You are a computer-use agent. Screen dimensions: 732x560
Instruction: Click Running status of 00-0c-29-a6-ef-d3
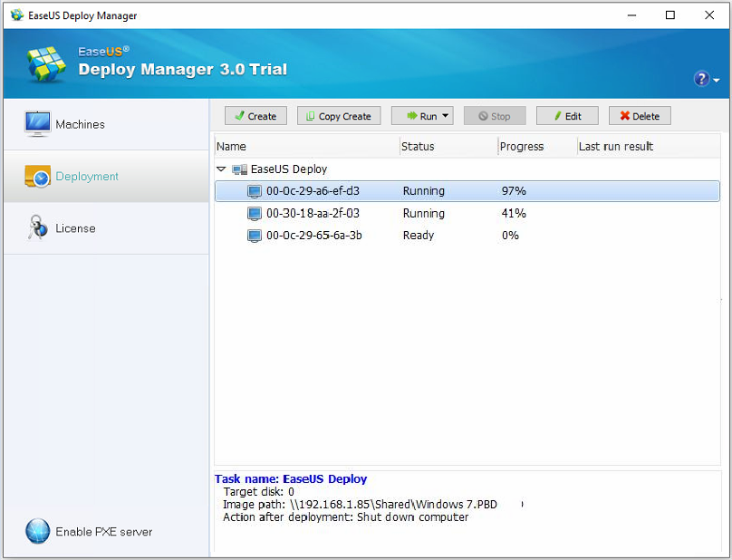pyautogui.click(x=423, y=191)
